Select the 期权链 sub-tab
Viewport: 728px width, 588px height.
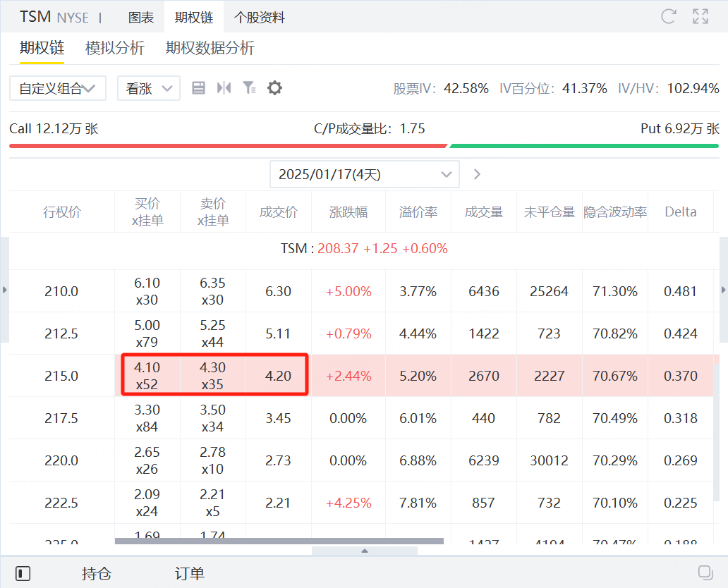[x=42, y=48]
